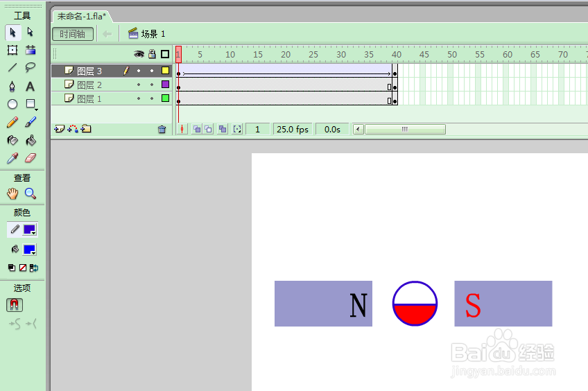Open Modify Onion Markers menu
The image size is (588, 391).
pos(237,130)
